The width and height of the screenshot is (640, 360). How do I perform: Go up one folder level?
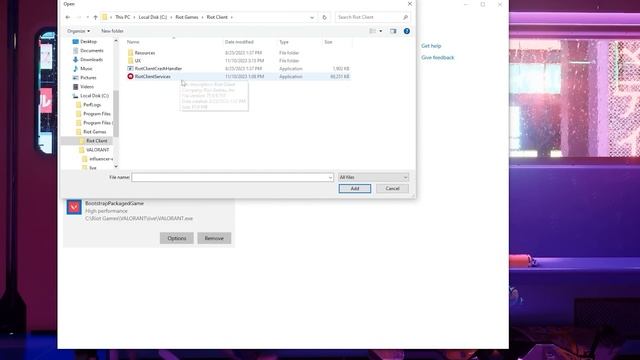pyautogui.click(x=95, y=17)
